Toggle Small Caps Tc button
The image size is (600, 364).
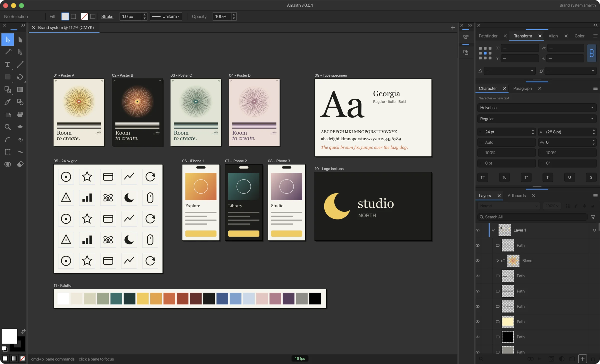click(x=504, y=178)
